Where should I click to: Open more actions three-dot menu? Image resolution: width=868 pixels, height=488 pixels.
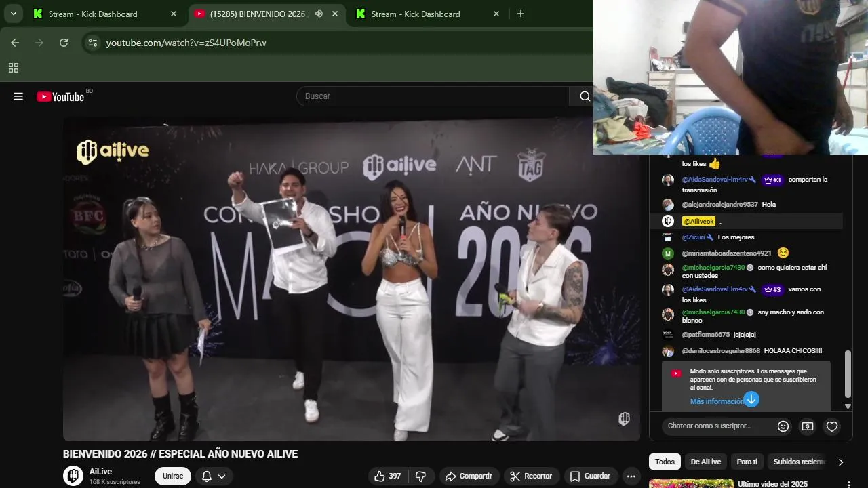coord(631,476)
